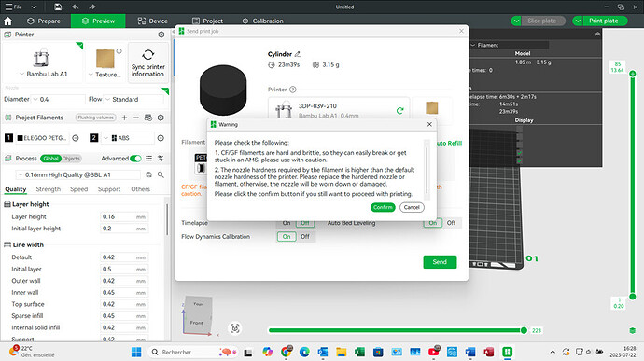Click the ELEGOO PETG black color swatch
The height and width of the screenshot is (361, 644).
click(x=20, y=138)
